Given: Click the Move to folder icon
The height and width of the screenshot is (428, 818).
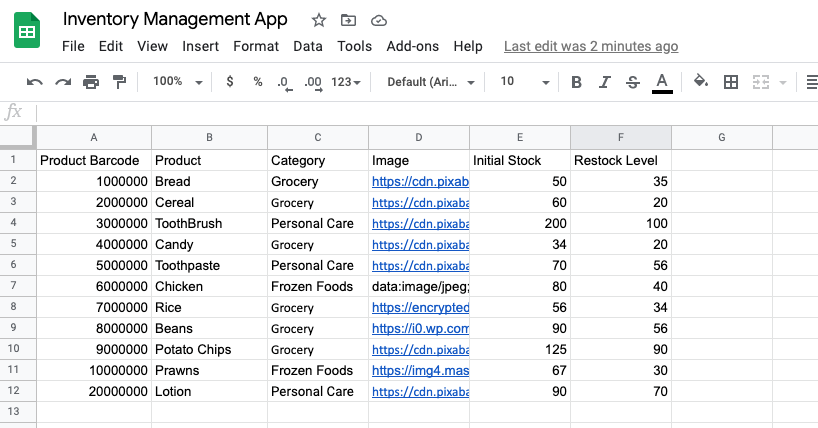Looking at the screenshot, I should (348, 20).
